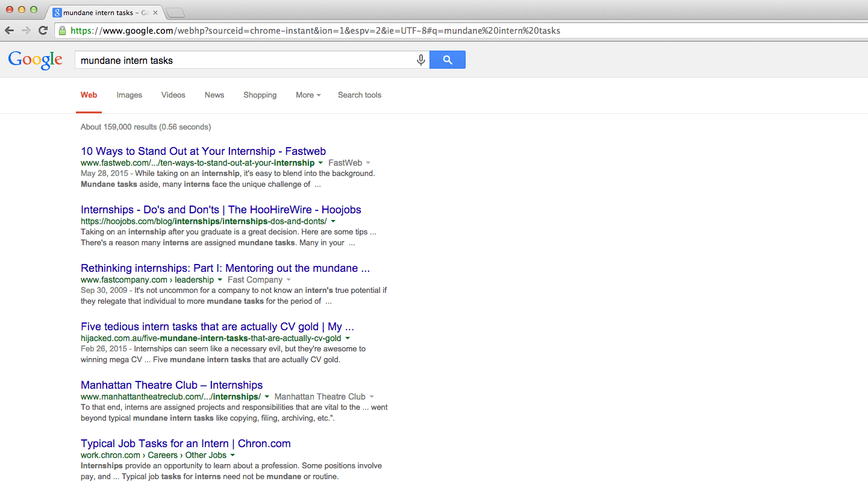Open a new tab with the blank tab button
Viewport: 868px width, 493px height.
point(175,13)
